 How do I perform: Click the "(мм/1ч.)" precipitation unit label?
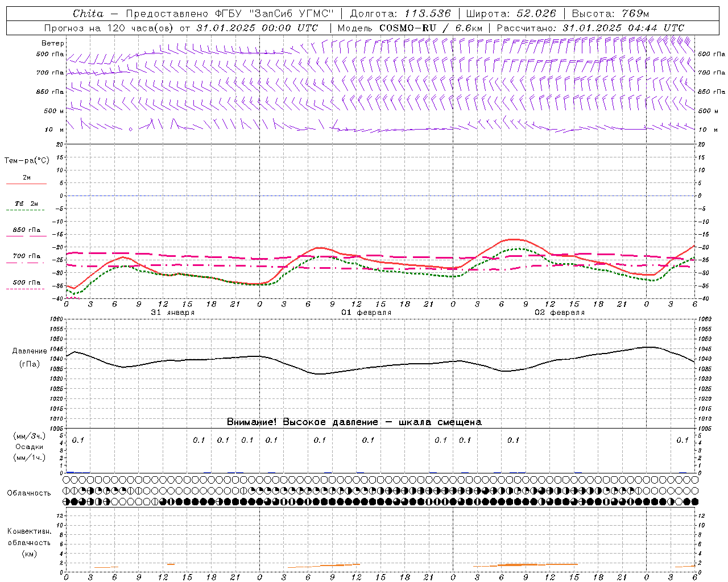29,458
